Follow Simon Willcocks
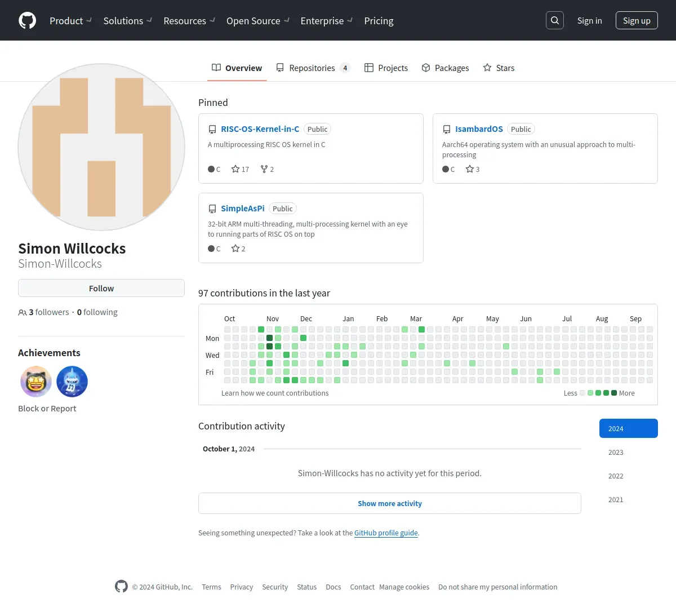 click(101, 288)
